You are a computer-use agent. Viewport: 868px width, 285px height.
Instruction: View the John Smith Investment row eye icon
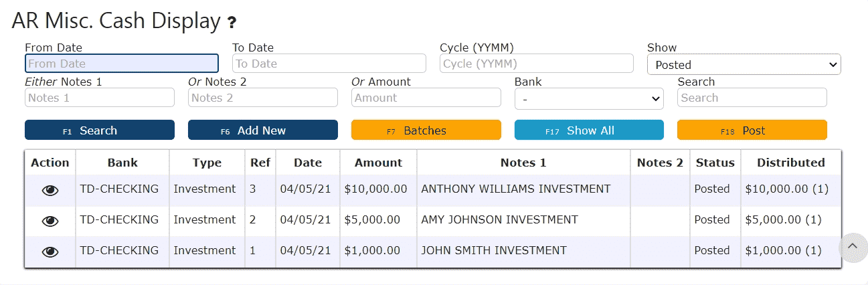(x=50, y=252)
